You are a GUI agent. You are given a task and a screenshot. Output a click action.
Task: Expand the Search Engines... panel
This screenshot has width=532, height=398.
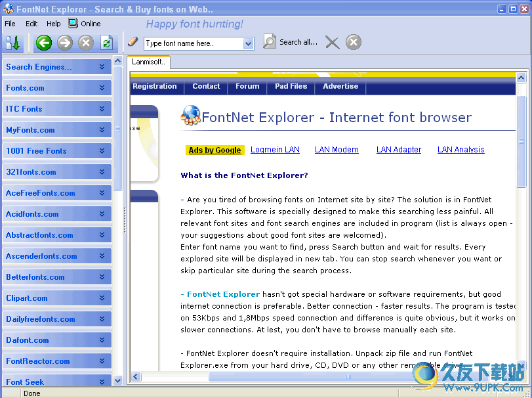(57, 67)
